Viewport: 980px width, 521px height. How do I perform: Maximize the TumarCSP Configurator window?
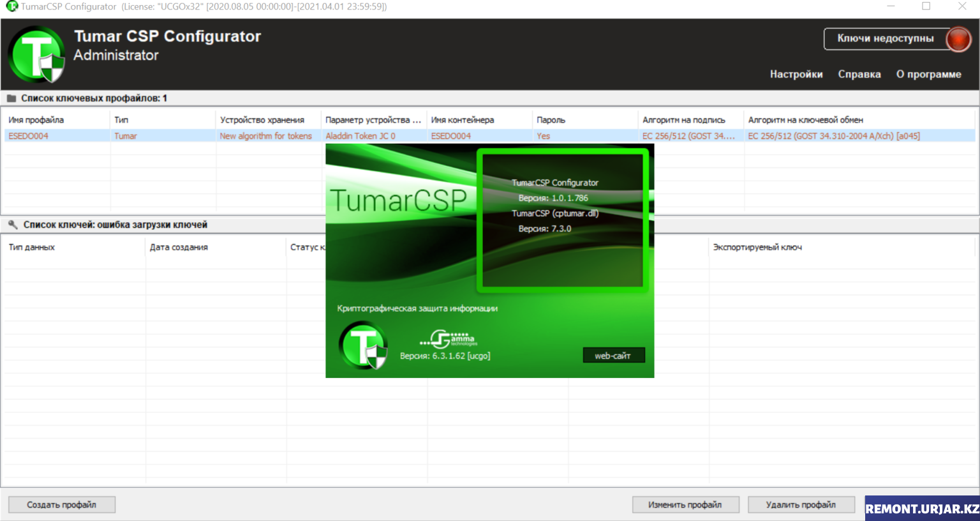click(926, 6)
